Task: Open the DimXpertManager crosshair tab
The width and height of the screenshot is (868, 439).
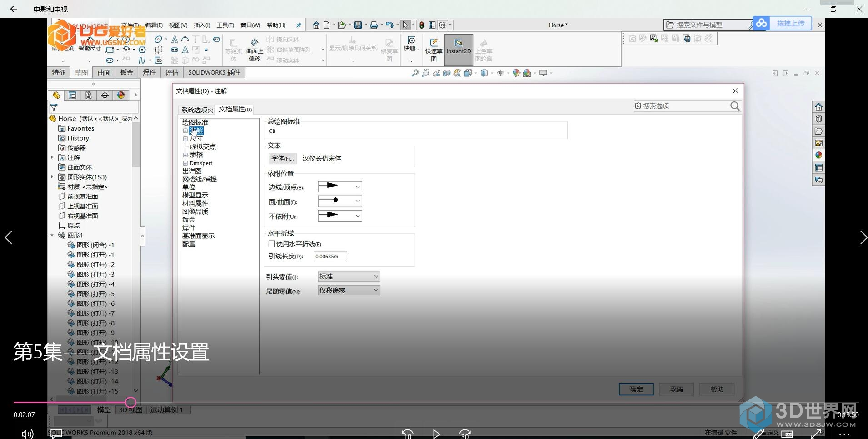Action: pyautogui.click(x=105, y=95)
